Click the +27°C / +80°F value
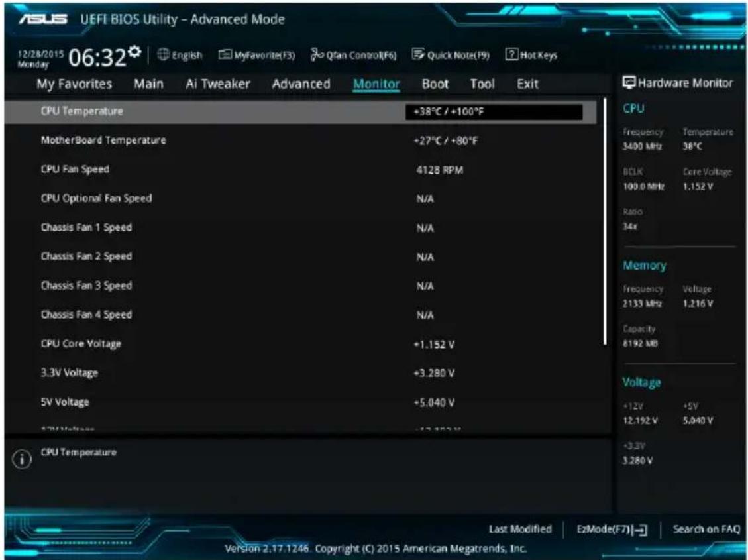The width and height of the screenshot is (748, 560). coord(446,140)
